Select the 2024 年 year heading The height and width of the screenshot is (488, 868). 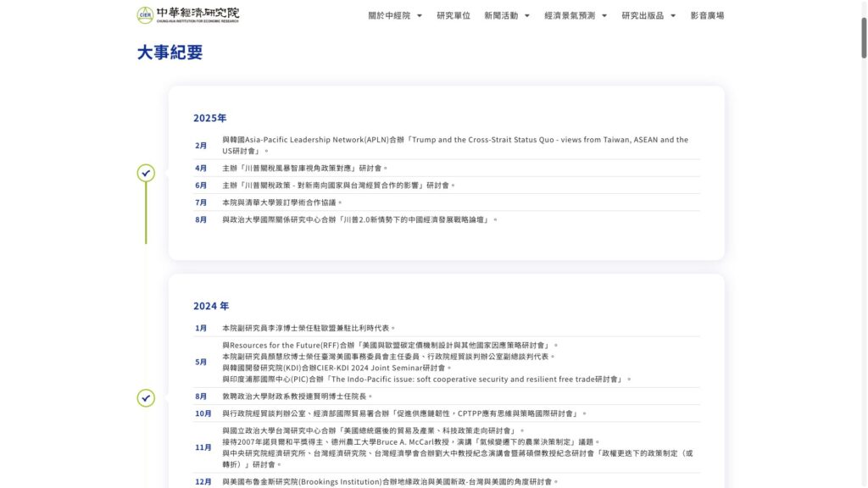pos(211,306)
